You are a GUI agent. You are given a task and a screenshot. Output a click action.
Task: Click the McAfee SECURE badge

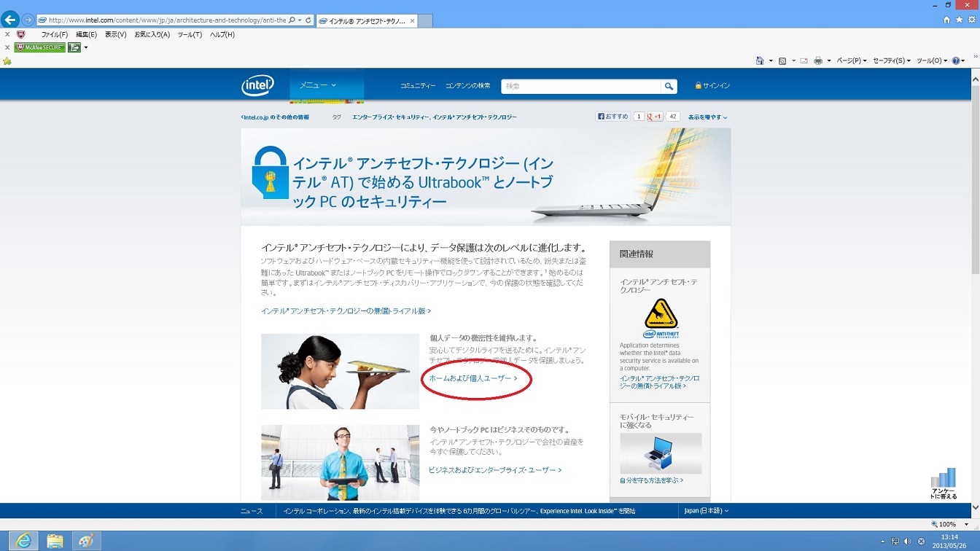[x=39, y=47]
